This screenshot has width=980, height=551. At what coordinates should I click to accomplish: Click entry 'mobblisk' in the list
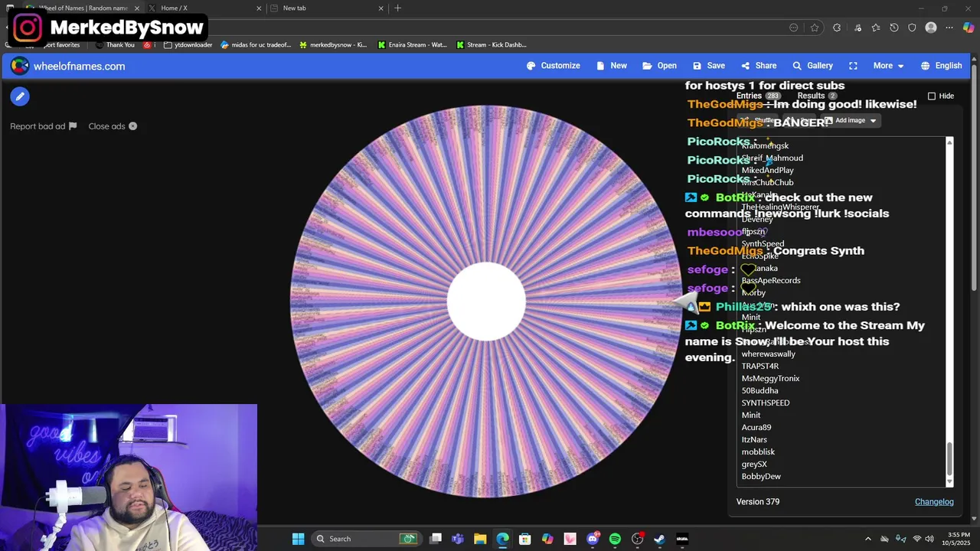tap(758, 452)
